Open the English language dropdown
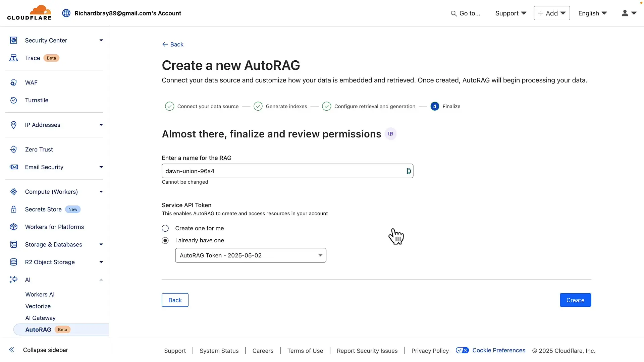 [593, 13]
